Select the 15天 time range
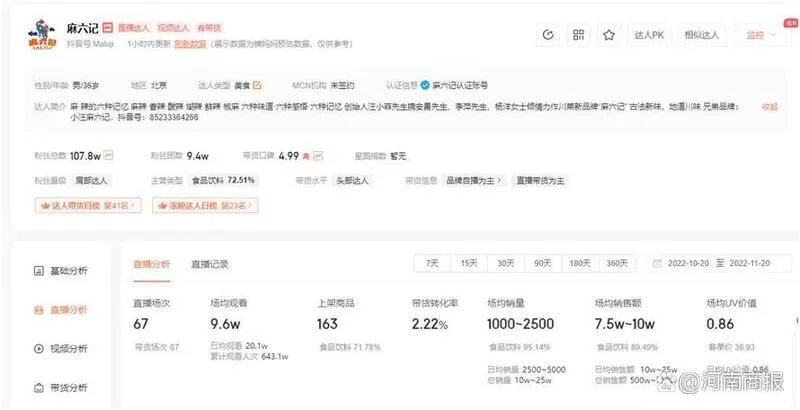Image resolution: width=800 pixels, height=410 pixels. [469, 264]
